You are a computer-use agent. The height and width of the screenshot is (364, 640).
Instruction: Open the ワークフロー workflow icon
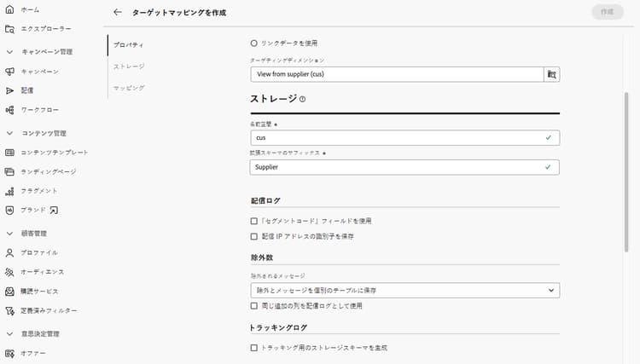[x=10, y=110]
